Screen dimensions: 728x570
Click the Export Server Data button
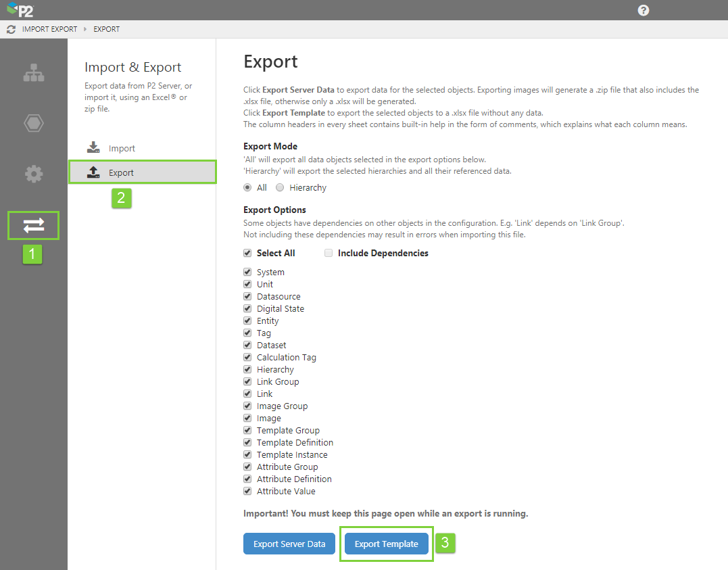point(289,544)
